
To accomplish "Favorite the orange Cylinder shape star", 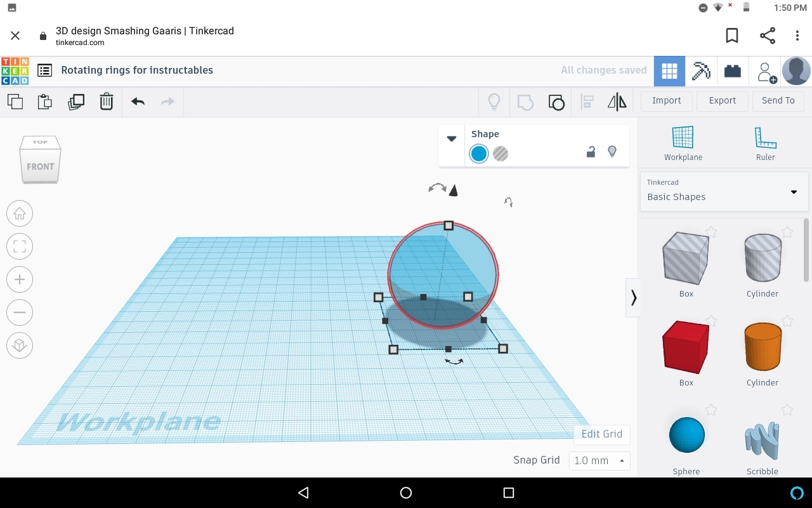I will coord(787,321).
